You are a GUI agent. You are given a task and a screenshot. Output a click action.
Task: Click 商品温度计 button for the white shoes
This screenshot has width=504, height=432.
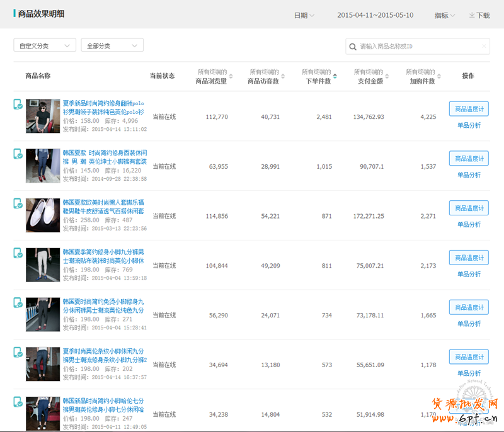click(x=469, y=208)
